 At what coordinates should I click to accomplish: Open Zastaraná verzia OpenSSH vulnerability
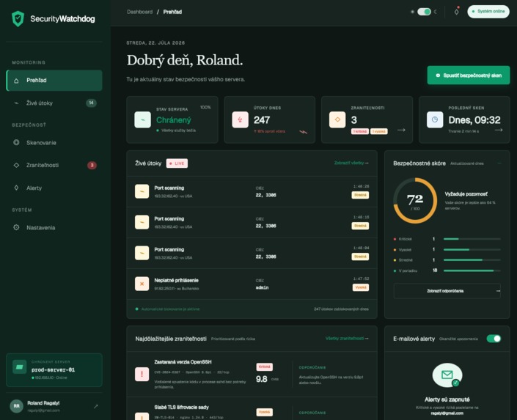click(183, 362)
